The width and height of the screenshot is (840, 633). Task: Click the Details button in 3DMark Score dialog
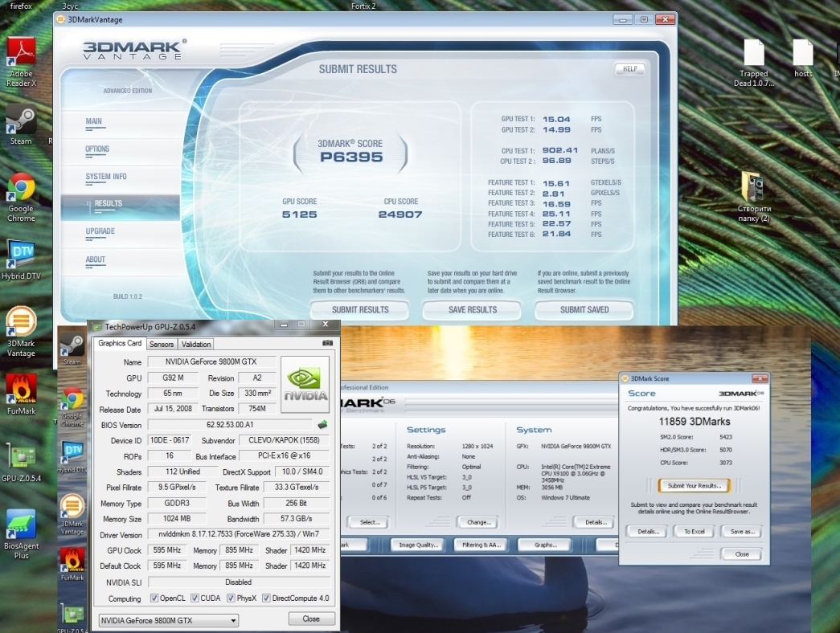coord(648,532)
